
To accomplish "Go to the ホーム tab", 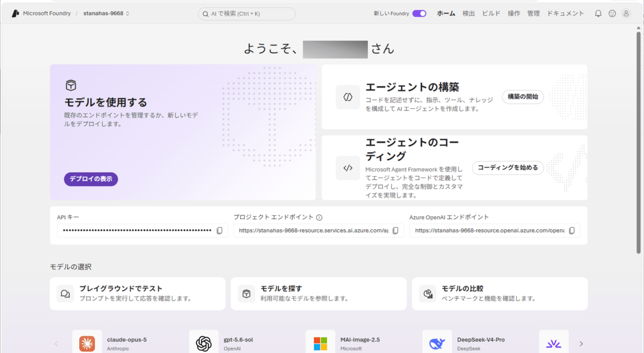I will coord(446,13).
